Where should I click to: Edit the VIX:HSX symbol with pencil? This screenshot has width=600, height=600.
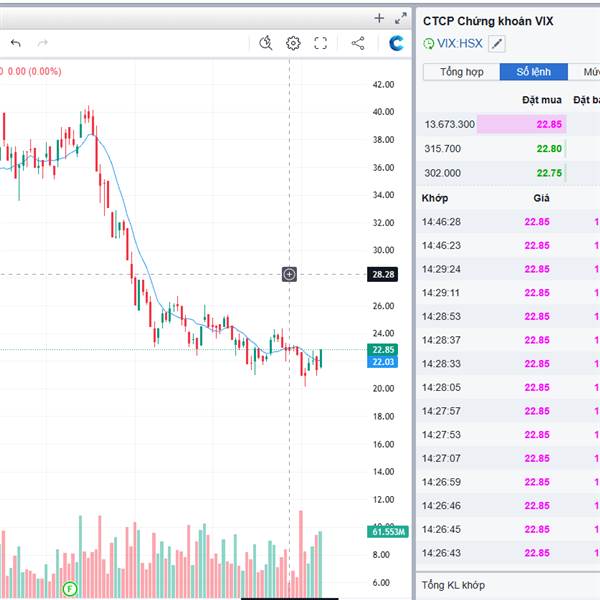click(x=498, y=43)
